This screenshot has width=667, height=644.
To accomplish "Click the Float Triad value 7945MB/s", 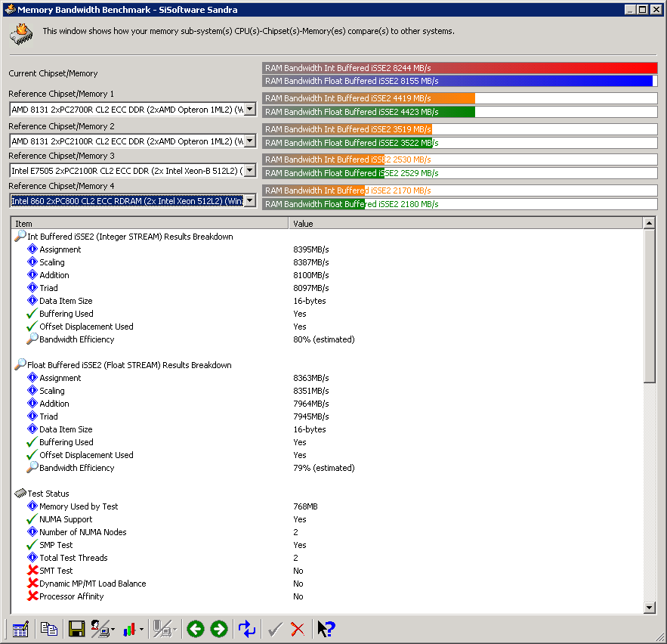I will 311,416.
